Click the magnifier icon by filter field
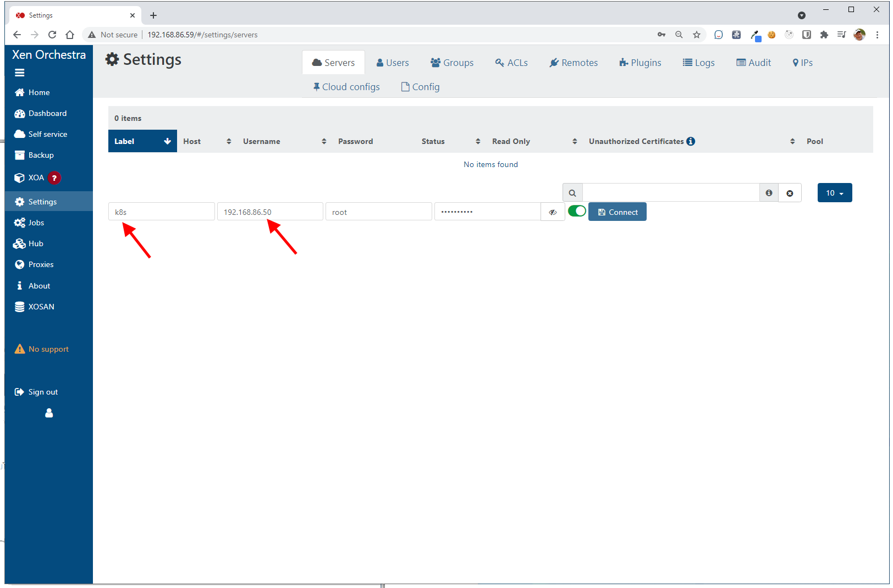893x588 pixels. tap(572, 193)
